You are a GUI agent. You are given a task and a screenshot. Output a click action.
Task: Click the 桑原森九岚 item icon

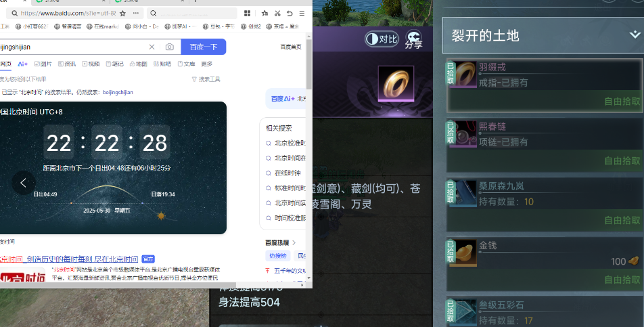465,193
